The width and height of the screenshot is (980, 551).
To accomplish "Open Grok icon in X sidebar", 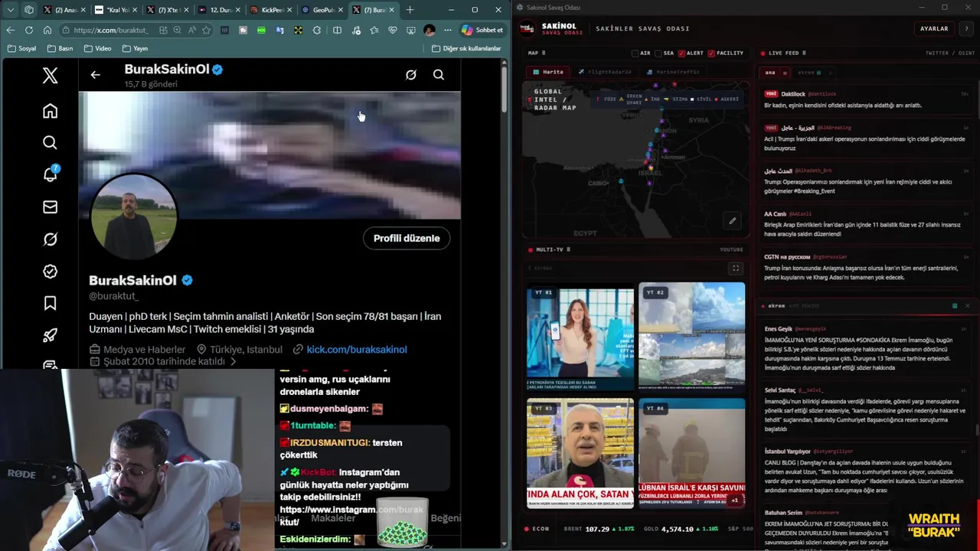I will [x=50, y=240].
